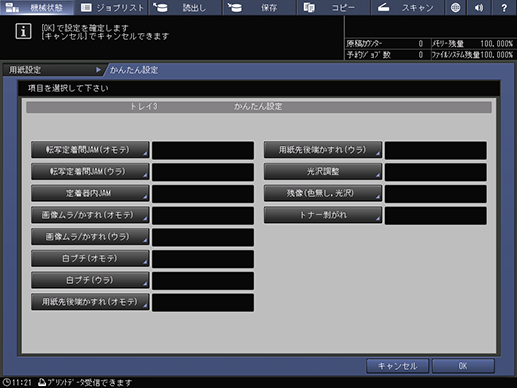The height and width of the screenshot is (388, 517).
Task: Switch to the スキャン tab
Action: [407, 7]
